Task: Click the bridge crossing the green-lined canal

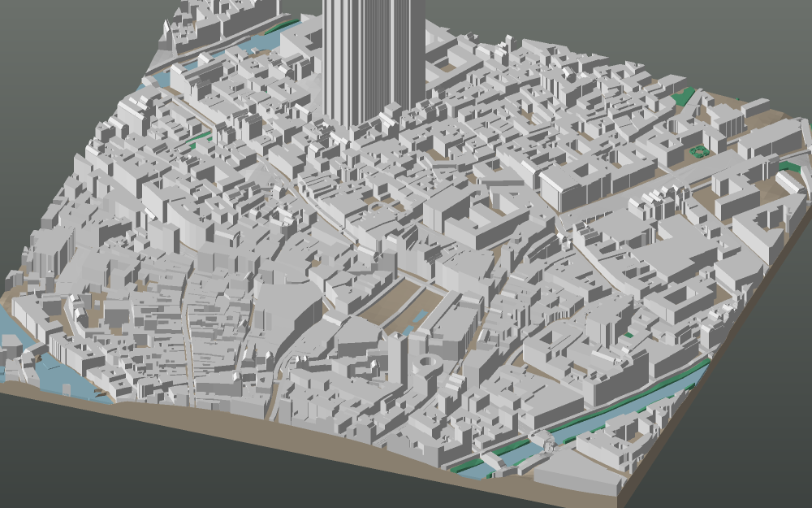Action: point(542,441)
